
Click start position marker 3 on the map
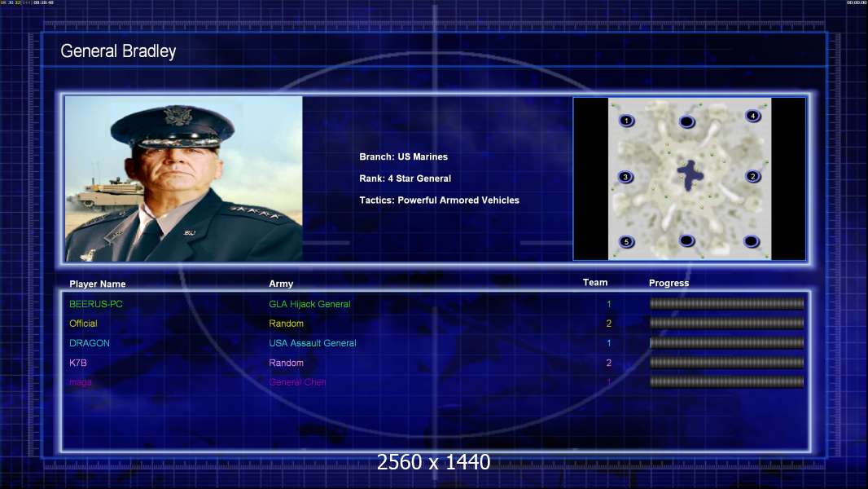tap(625, 177)
